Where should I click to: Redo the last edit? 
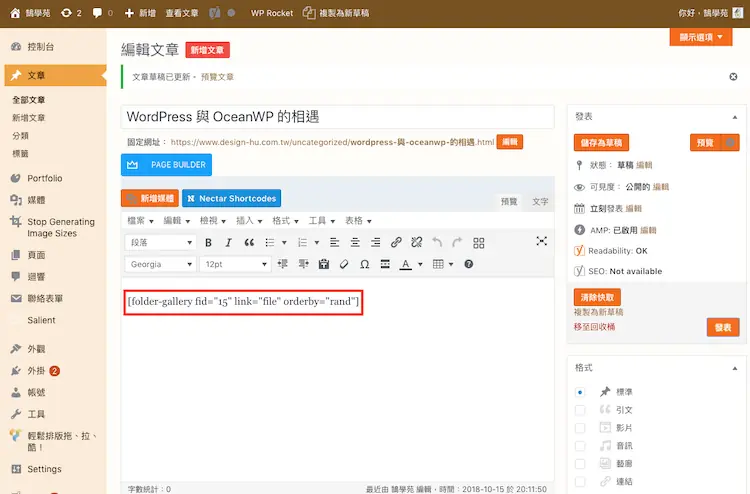(x=458, y=242)
